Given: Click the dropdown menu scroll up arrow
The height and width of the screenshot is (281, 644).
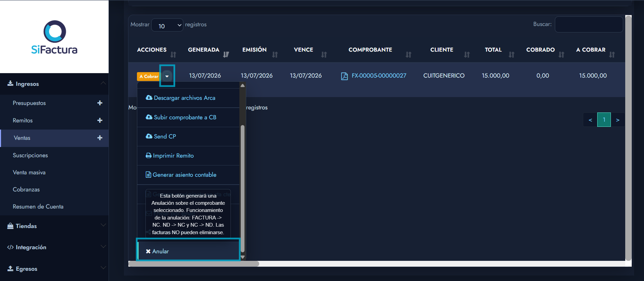Looking at the screenshot, I should point(242,85).
